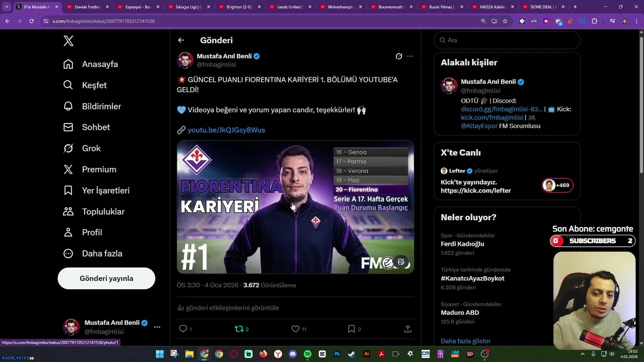Click Grok icon on the post header
The image size is (644, 362).
coord(399,56)
